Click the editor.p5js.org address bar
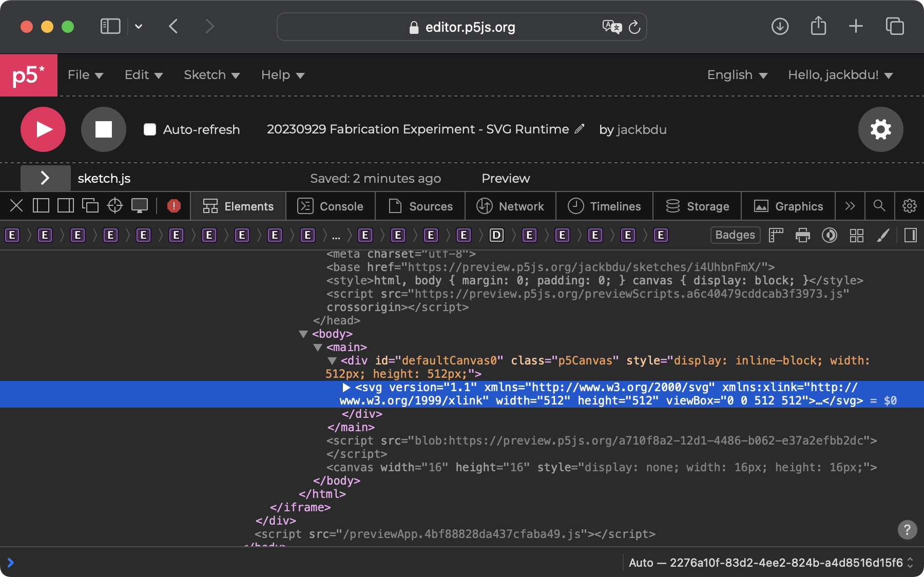The image size is (924, 577). tap(462, 27)
